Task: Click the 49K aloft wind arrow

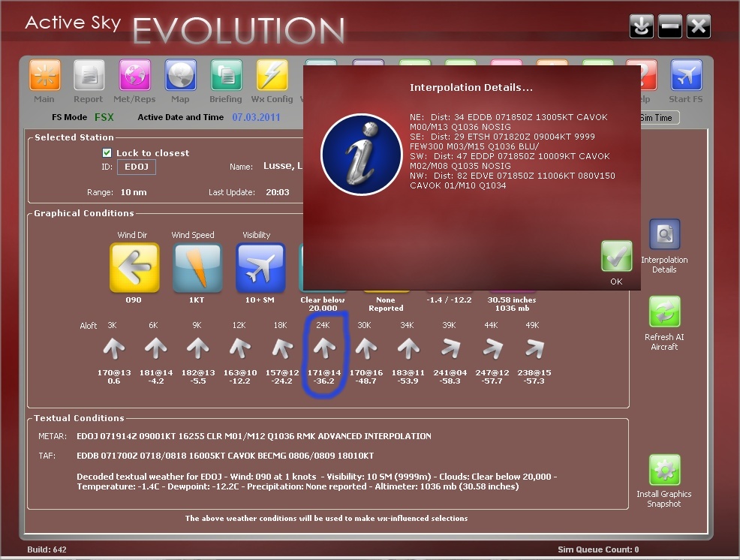Action: [x=534, y=349]
